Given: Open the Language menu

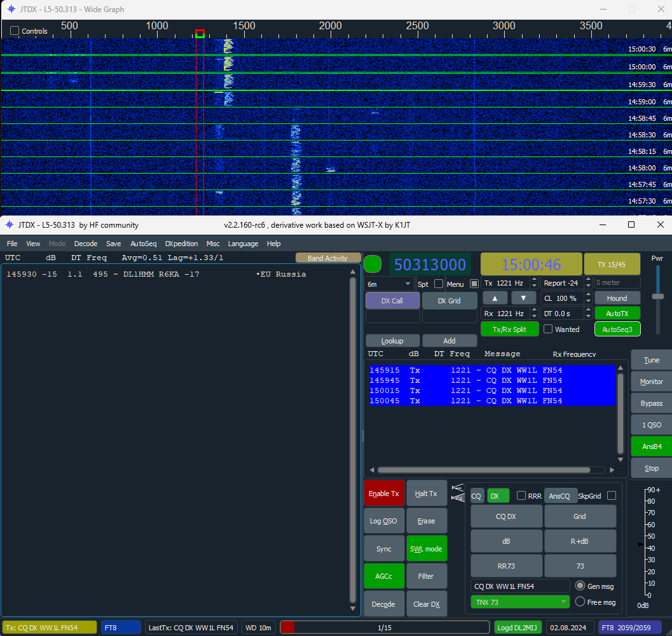Looking at the screenshot, I should coord(243,244).
